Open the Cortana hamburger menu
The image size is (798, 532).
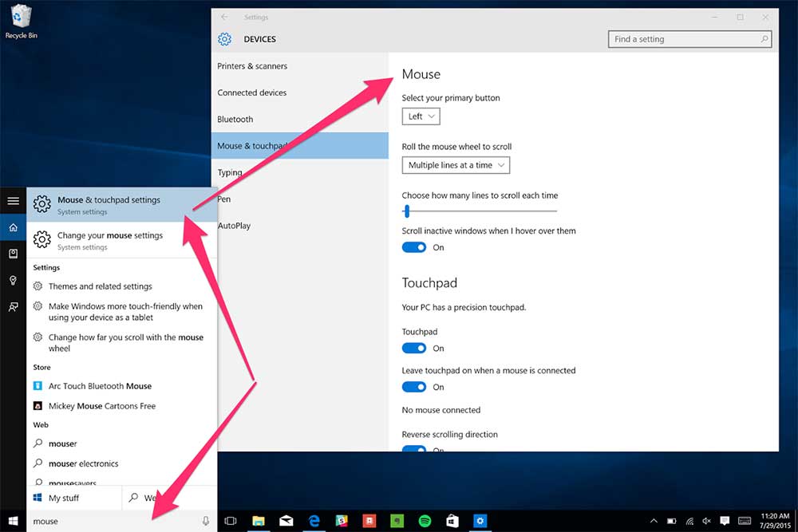pyautogui.click(x=13, y=201)
